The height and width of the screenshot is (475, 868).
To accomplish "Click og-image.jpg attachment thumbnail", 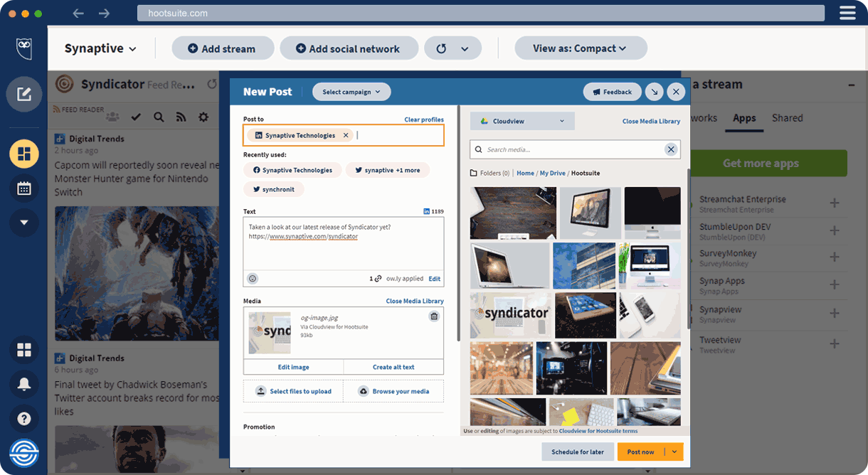I will [x=270, y=333].
